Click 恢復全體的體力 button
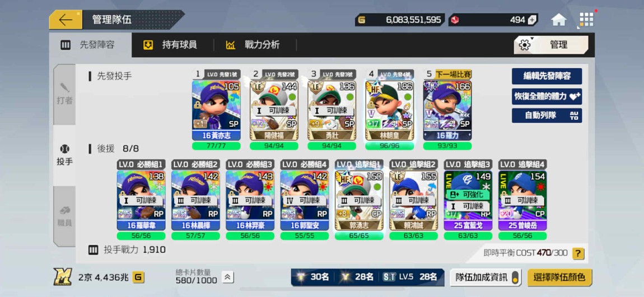 pos(547,96)
